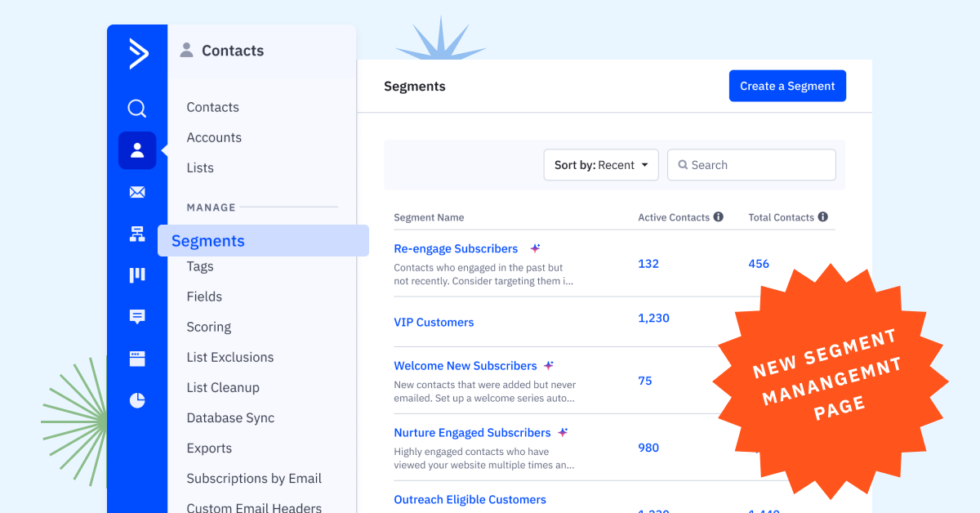Open Scoring in the Manage menu
The width and height of the screenshot is (980, 513).
[209, 327]
